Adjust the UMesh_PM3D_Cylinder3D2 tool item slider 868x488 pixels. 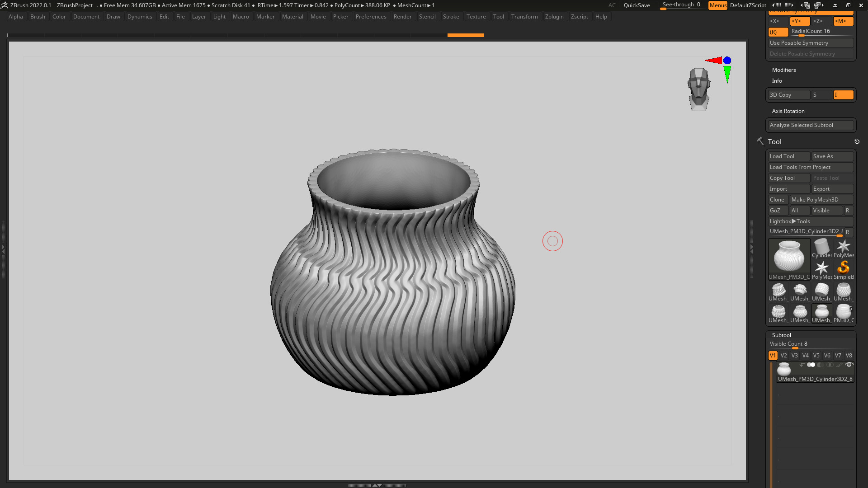point(806,232)
